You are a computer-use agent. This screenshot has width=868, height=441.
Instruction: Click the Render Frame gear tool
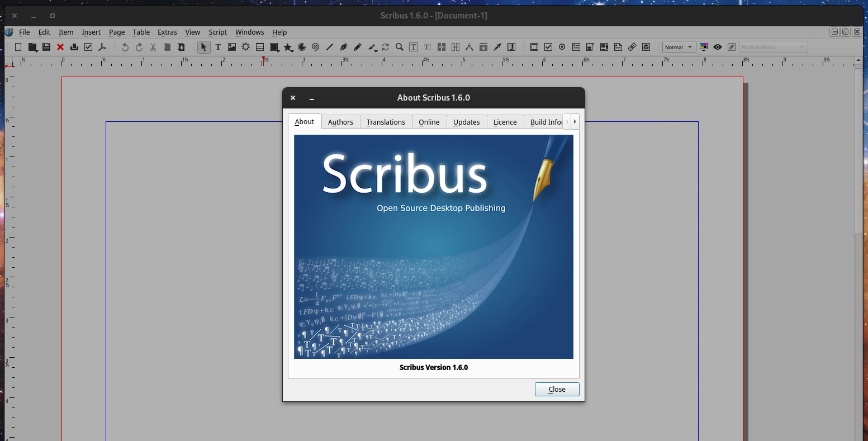point(246,48)
